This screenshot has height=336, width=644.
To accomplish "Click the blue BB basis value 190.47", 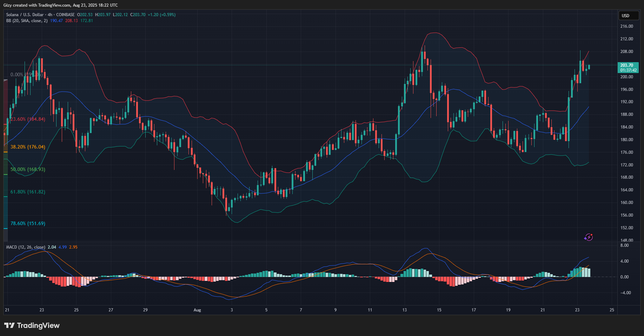I will click(x=57, y=21).
